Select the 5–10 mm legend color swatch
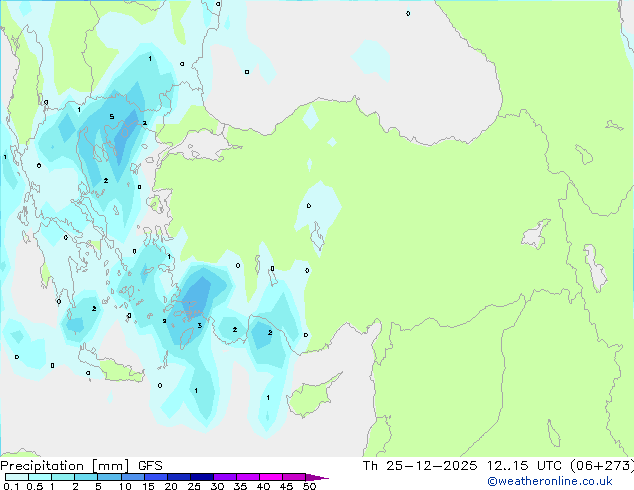The width and height of the screenshot is (634, 490). coord(109,477)
